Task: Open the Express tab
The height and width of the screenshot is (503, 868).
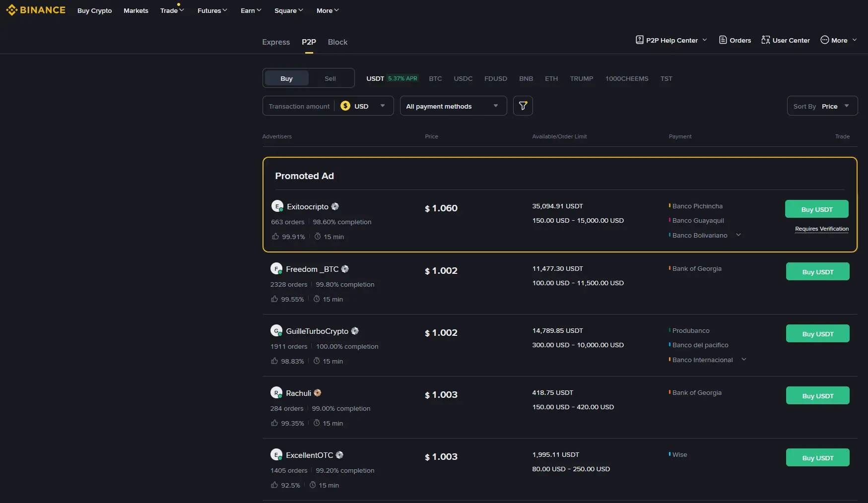Action: point(276,42)
